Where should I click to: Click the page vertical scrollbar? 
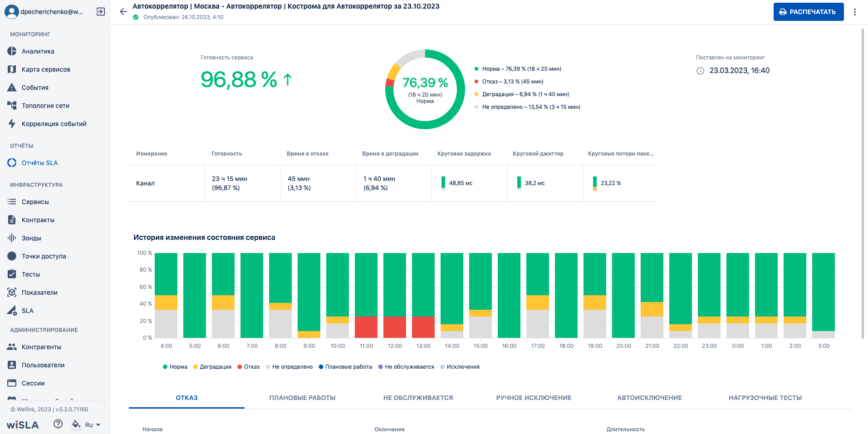863,183
